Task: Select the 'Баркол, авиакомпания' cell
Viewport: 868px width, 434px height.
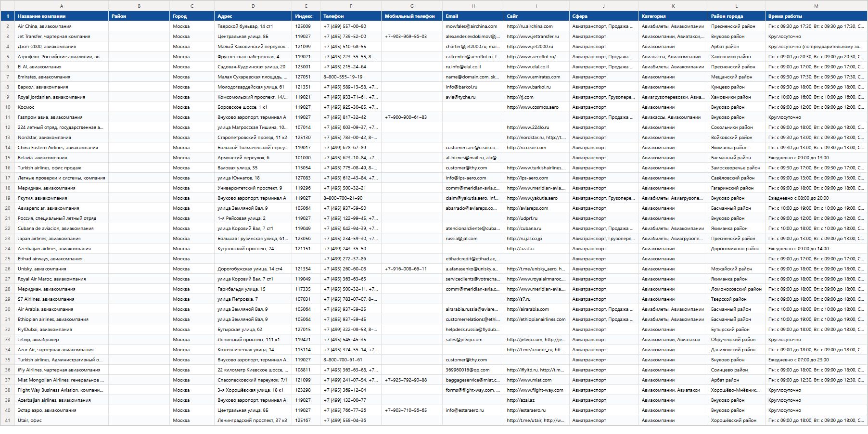Action: [x=62, y=87]
